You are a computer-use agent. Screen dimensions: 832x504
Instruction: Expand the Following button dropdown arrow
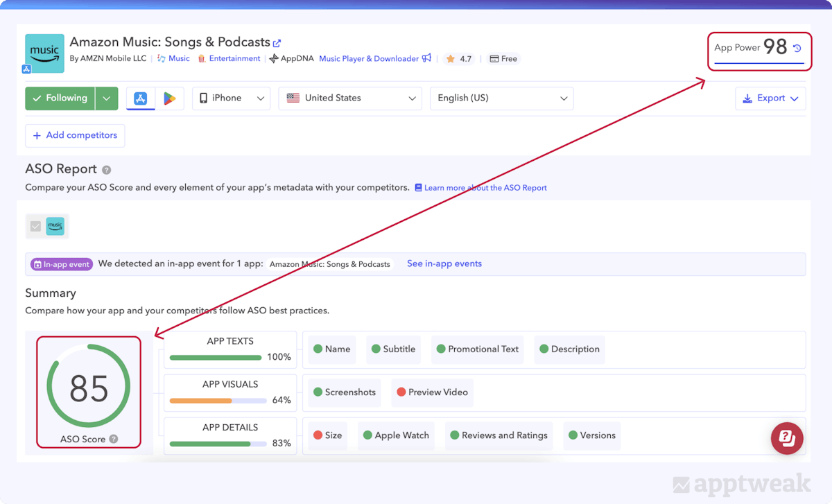(x=106, y=98)
